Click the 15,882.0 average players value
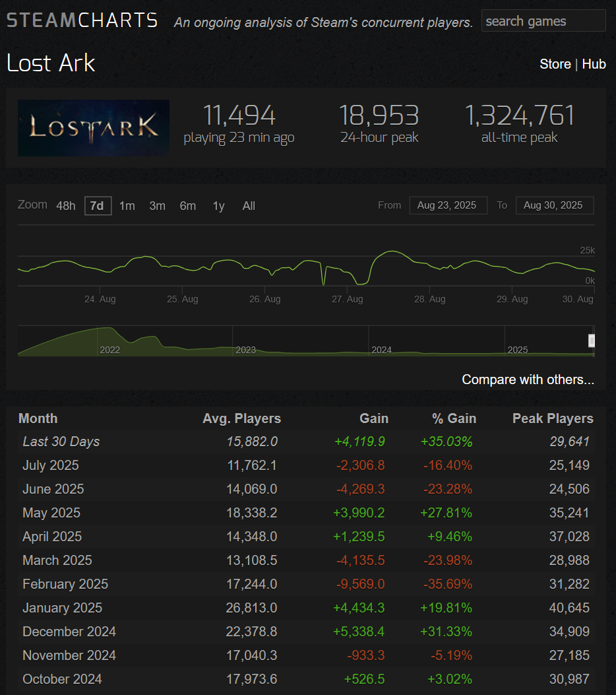The image size is (616, 695). (x=252, y=442)
